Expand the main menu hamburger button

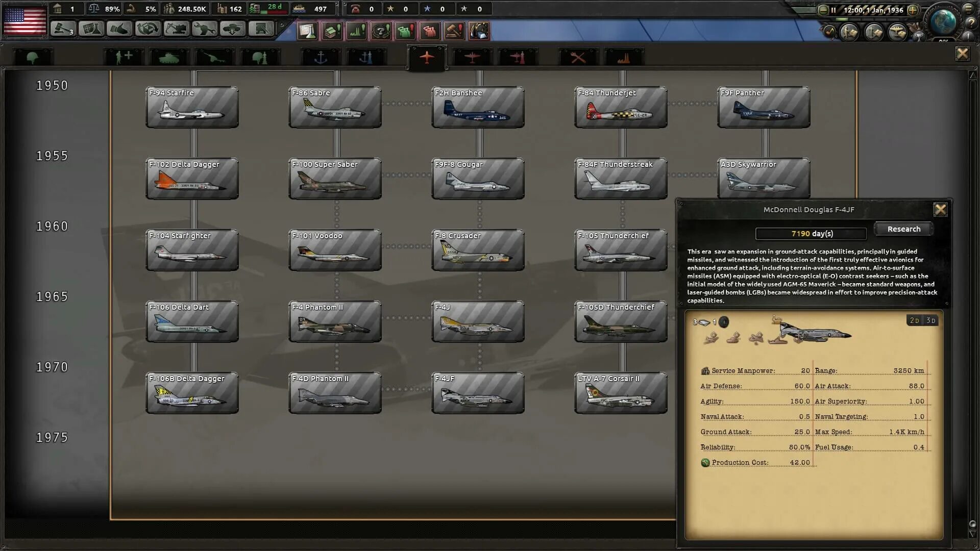pos(968,8)
